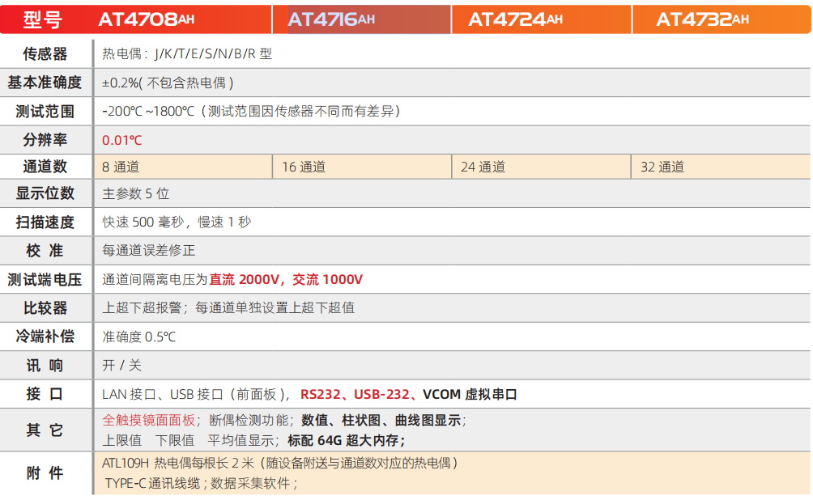Screen dimensions: 813x504
Task: Open the AT4732AH model header
Action: tap(702, 19)
